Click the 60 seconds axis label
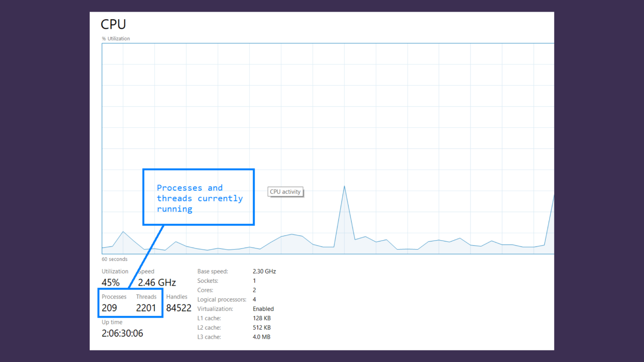Screen dimensions: 644x362 point(114,259)
